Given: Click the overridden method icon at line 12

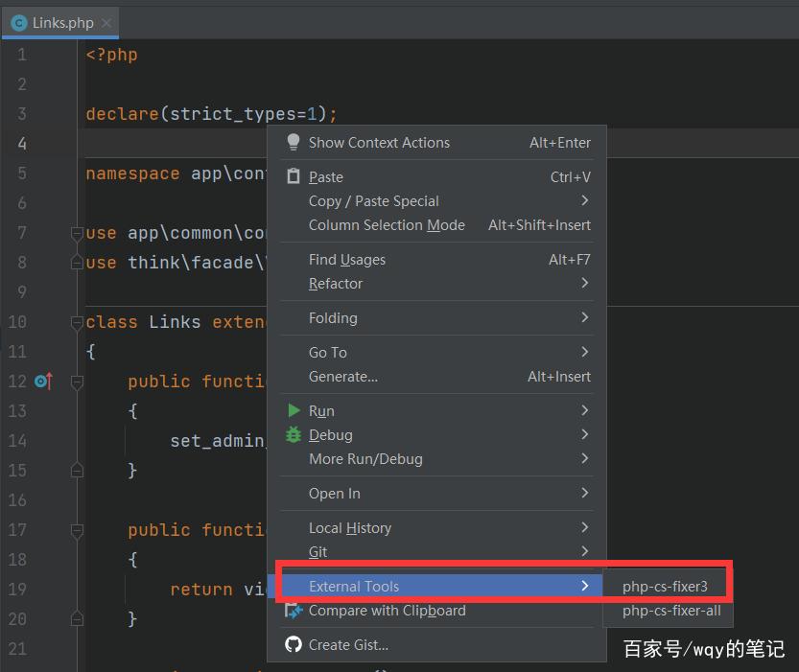Looking at the screenshot, I should 40,382.
